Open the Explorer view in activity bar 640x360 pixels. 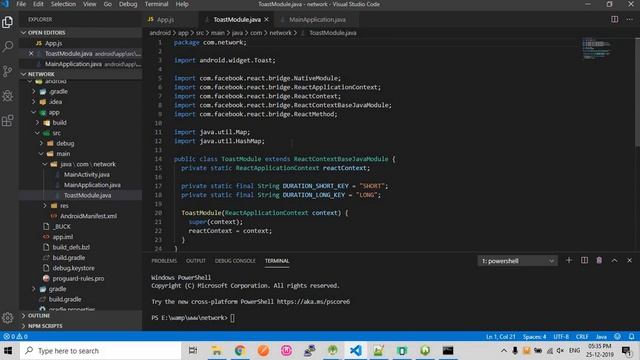(7, 22)
